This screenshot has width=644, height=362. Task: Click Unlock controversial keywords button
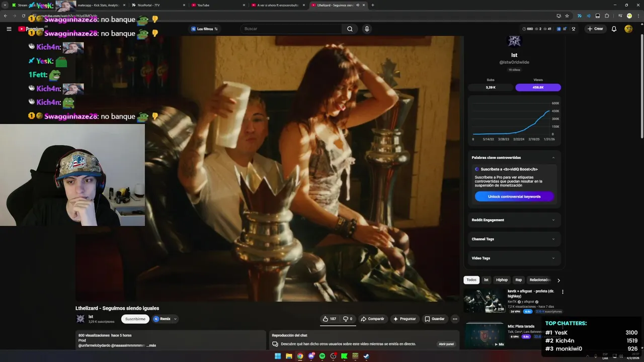514,197
